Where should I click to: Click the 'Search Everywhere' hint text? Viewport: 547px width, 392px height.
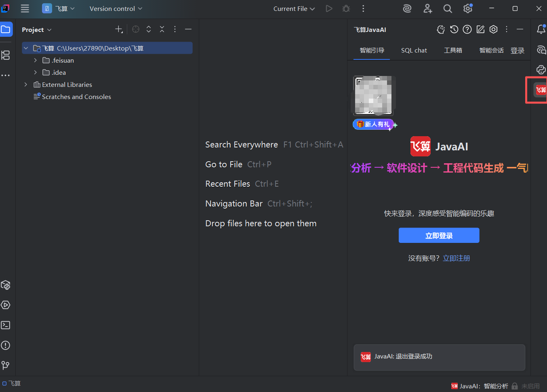242,145
